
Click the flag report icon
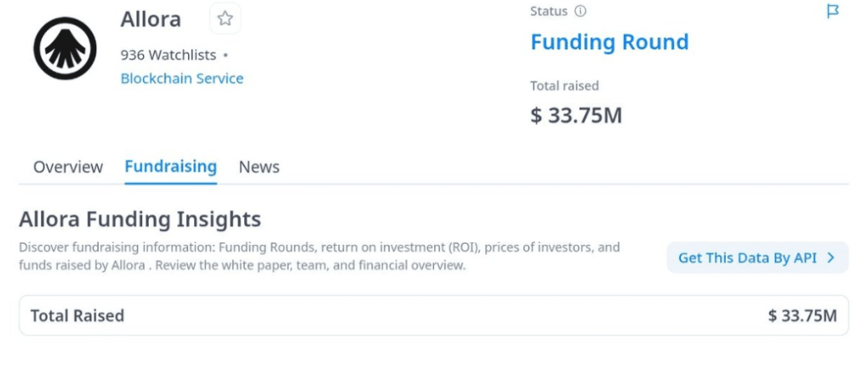click(833, 11)
